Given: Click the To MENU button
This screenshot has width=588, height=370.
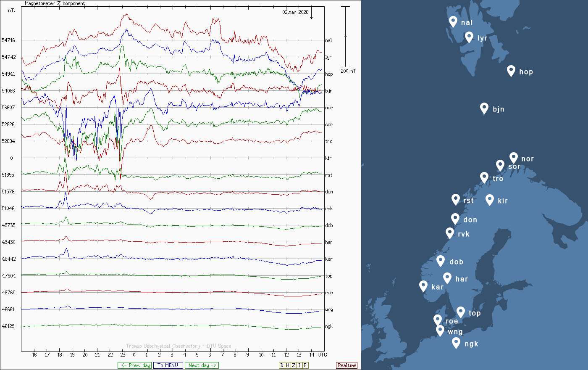Looking at the screenshot, I should click(x=168, y=365).
